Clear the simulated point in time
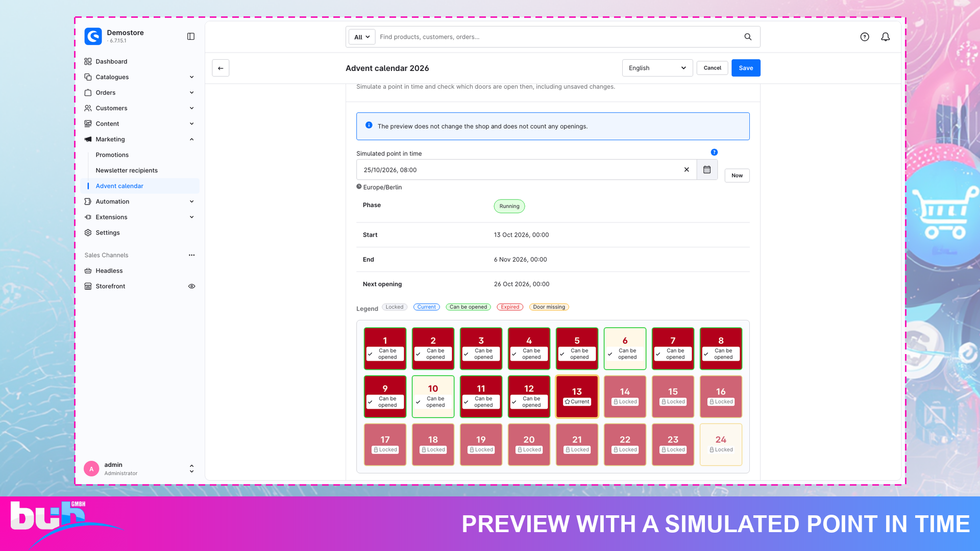The width and height of the screenshot is (980, 551). point(687,170)
